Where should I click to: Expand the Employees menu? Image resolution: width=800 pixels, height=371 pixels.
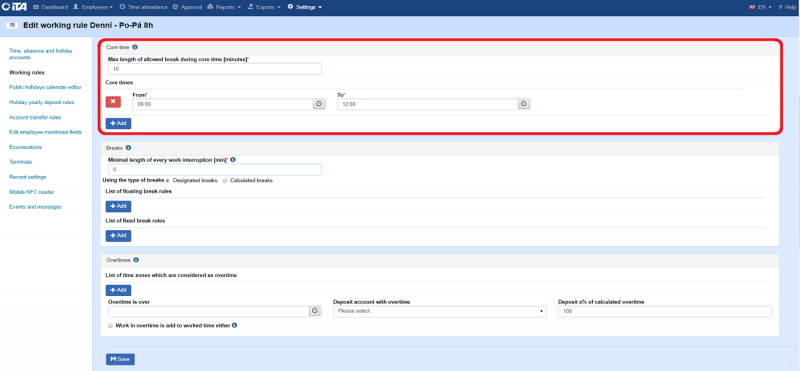(93, 7)
